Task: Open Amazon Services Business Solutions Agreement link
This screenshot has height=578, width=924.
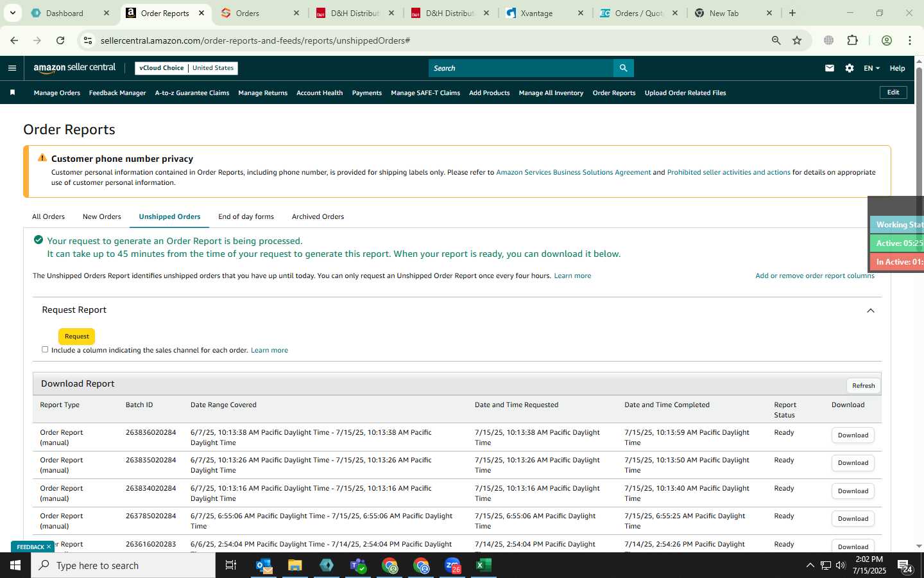Action: (x=574, y=172)
